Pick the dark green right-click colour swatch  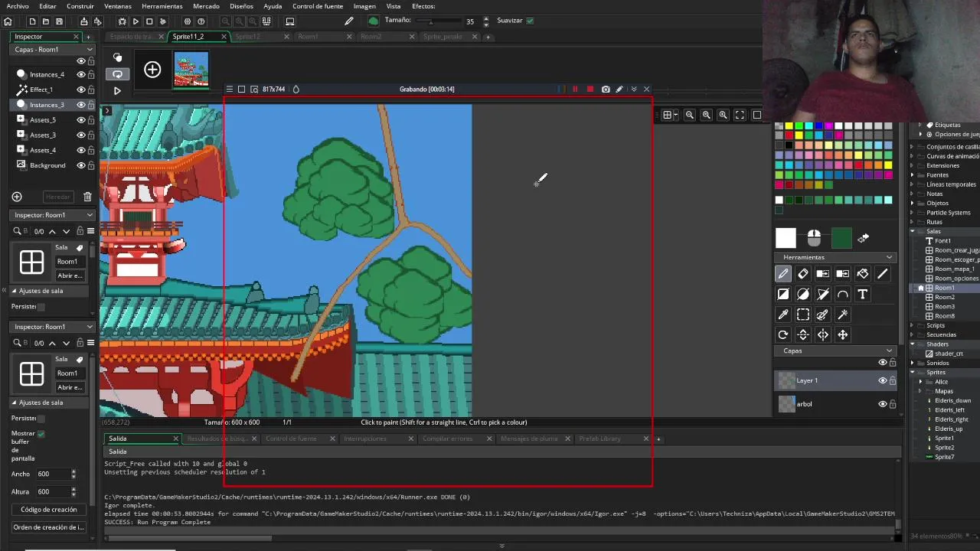coord(841,239)
